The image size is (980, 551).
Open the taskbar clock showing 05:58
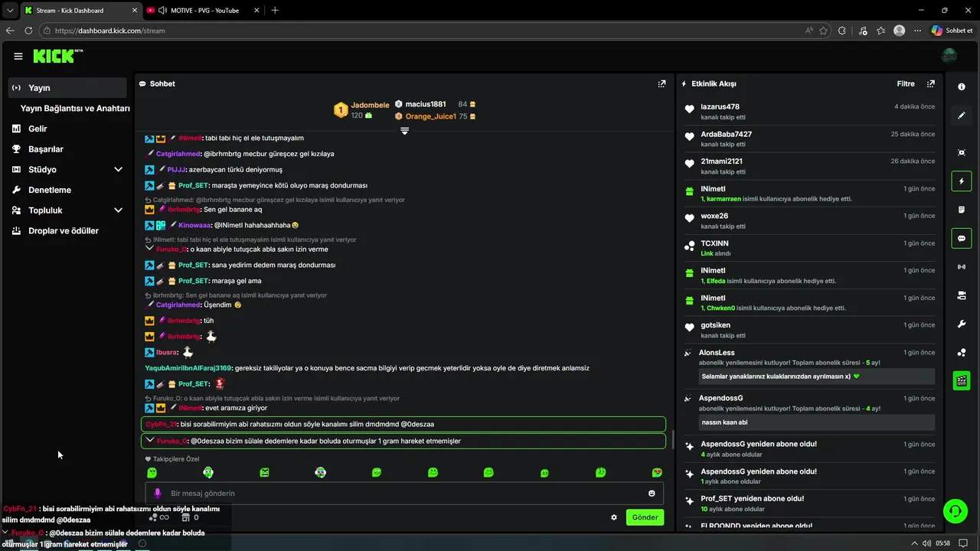(x=943, y=543)
